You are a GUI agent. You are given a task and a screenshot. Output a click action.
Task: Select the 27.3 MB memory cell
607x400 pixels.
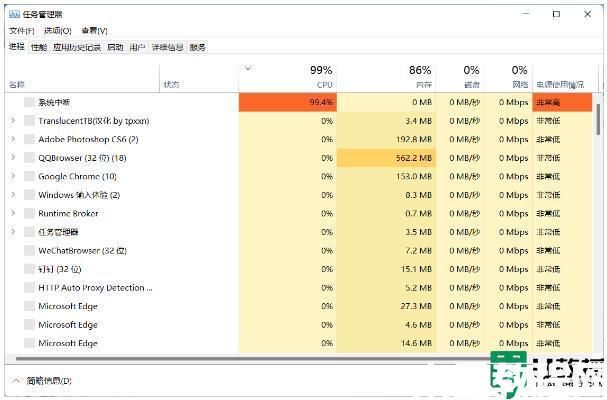pyautogui.click(x=386, y=306)
